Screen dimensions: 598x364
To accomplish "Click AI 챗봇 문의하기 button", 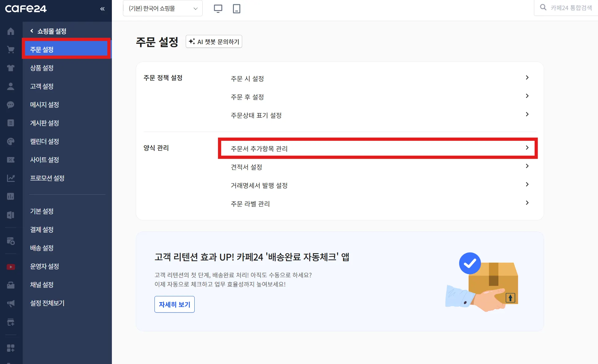I will point(214,42).
